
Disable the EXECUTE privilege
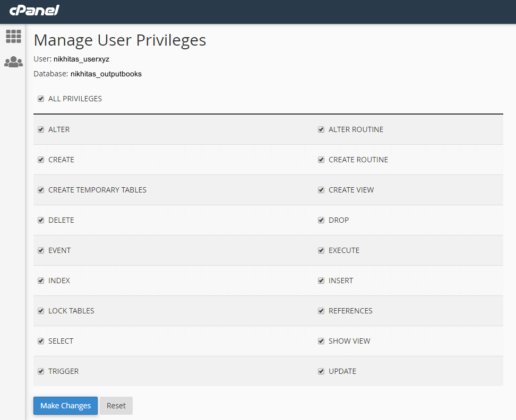click(321, 250)
